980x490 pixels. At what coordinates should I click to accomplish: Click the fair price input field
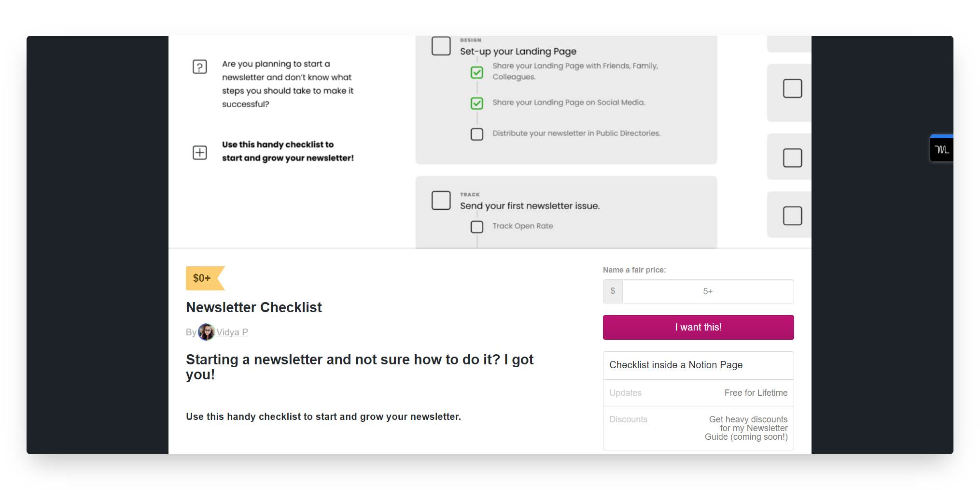point(708,291)
